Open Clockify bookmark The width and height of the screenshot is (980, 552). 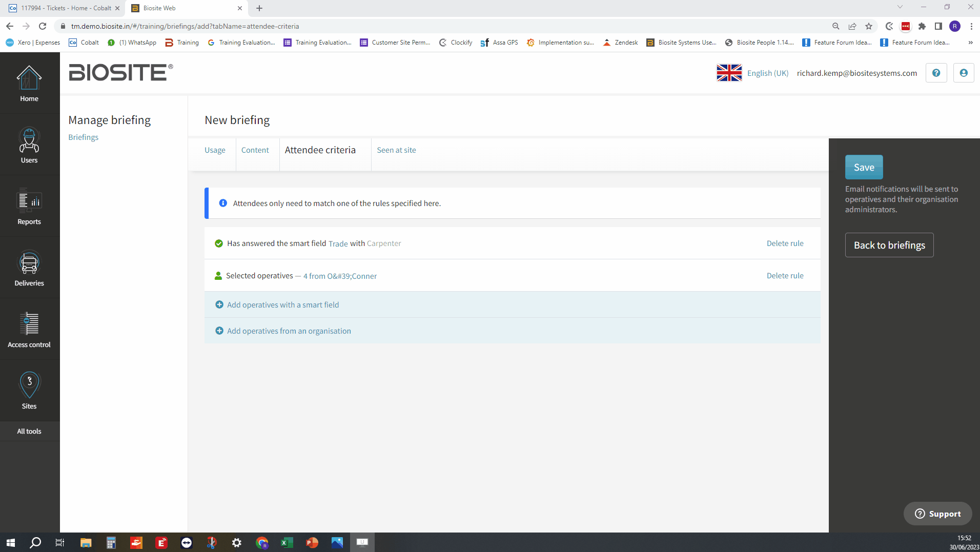[x=456, y=43]
